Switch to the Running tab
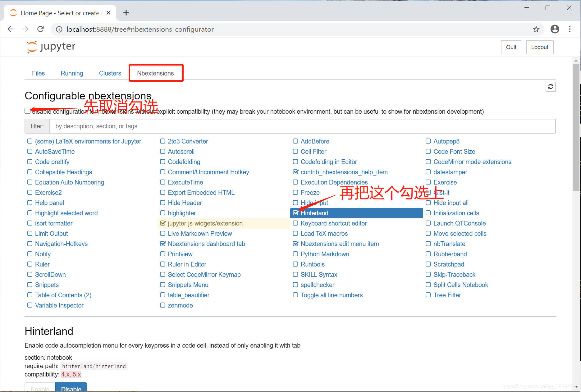The image size is (581, 392). pyautogui.click(x=72, y=73)
